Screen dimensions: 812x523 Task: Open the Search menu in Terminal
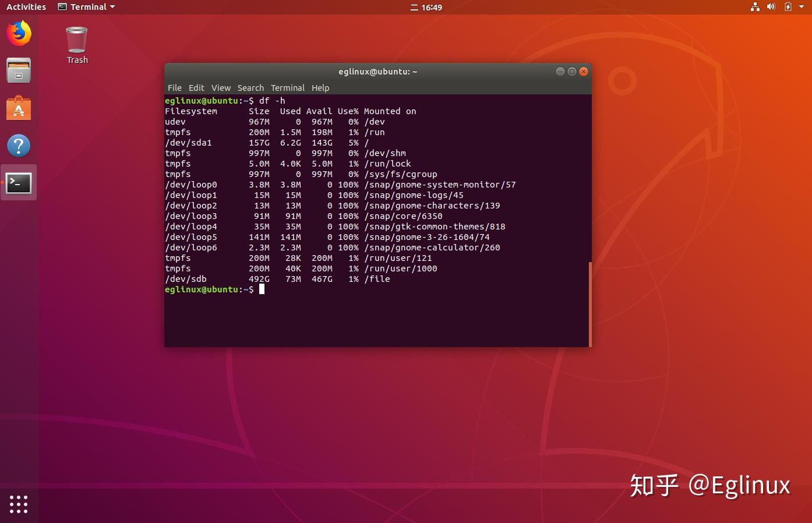[x=250, y=87]
